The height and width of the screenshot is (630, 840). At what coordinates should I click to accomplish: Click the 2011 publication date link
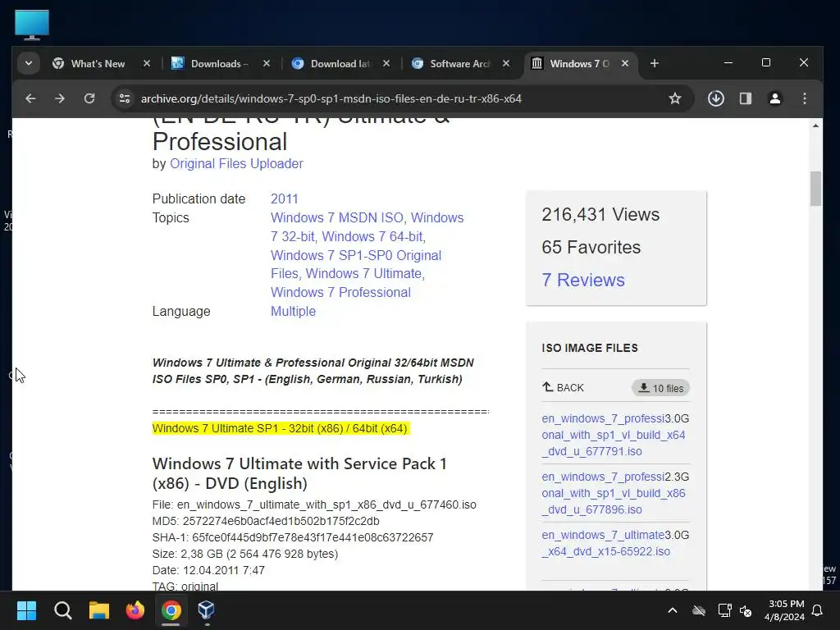(x=284, y=199)
